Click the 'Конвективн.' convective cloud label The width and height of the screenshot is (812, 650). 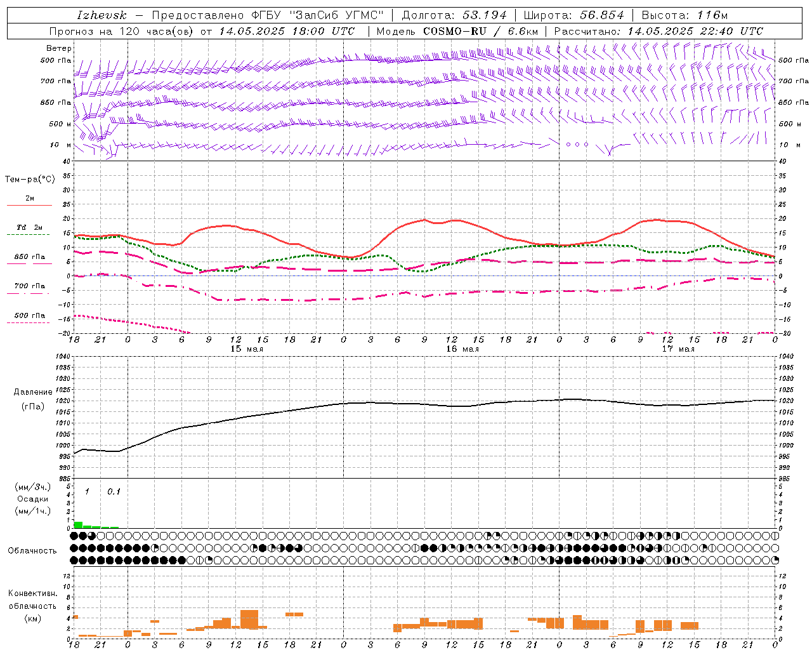(x=33, y=594)
